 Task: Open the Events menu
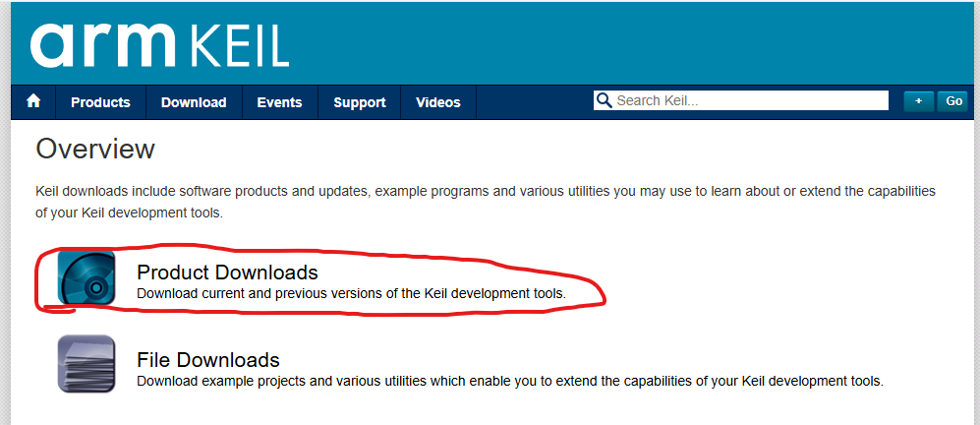point(279,102)
